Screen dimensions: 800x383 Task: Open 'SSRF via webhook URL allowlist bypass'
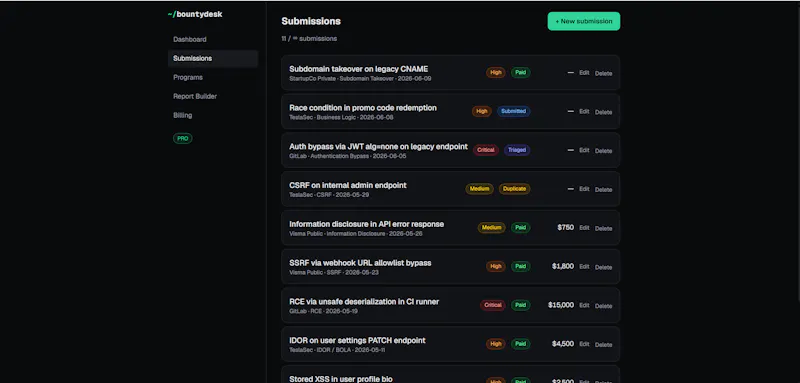360,263
